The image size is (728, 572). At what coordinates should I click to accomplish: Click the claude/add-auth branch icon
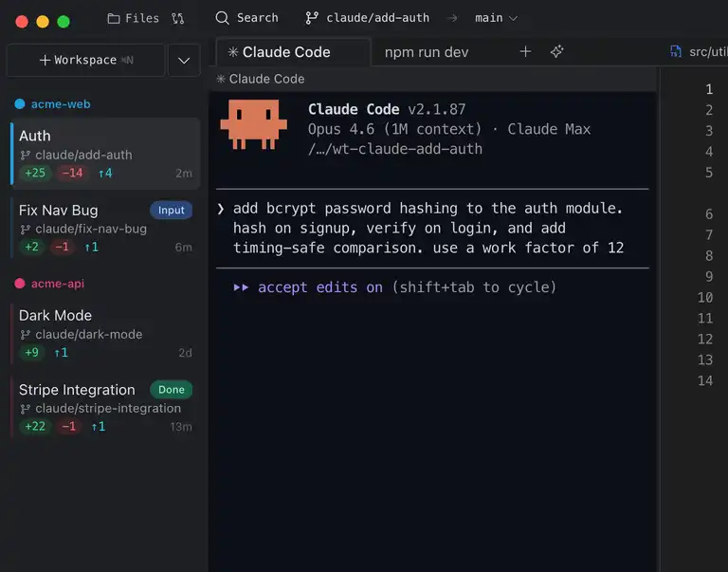tap(312, 18)
